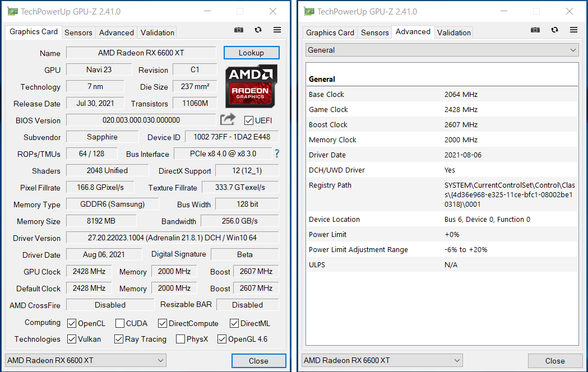Screen dimensions: 588x372
Task: Toggle the Ray Tracing checkbox
Action: tap(119, 339)
